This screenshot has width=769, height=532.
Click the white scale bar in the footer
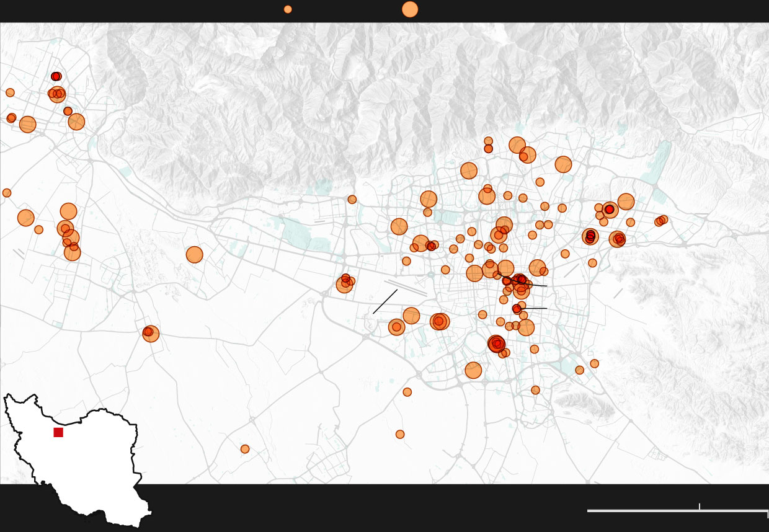click(677, 511)
